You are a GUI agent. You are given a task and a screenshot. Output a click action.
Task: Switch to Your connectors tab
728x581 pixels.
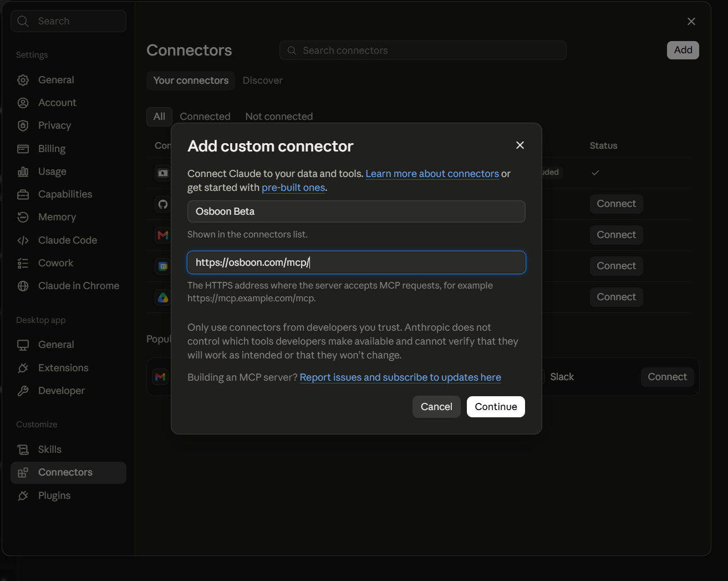coord(191,80)
